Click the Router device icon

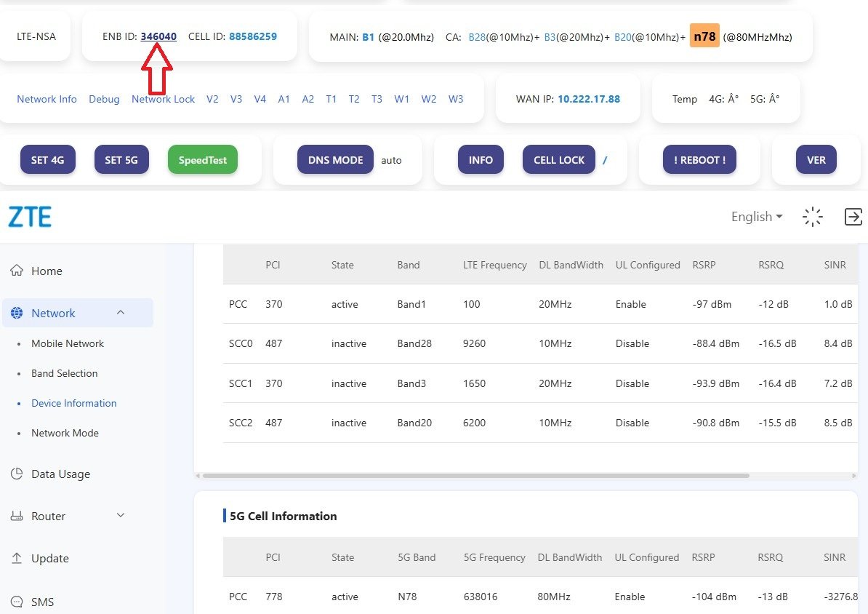tap(17, 517)
